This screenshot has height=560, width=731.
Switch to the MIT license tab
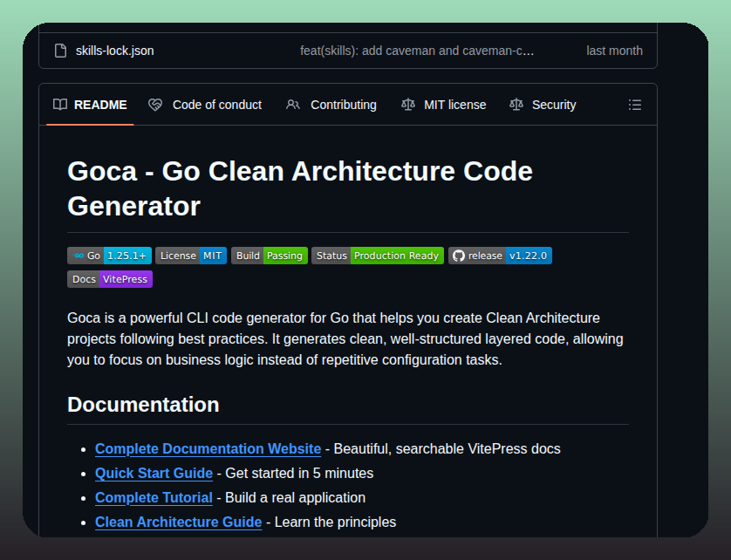pyautogui.click(x=444, y=105)
